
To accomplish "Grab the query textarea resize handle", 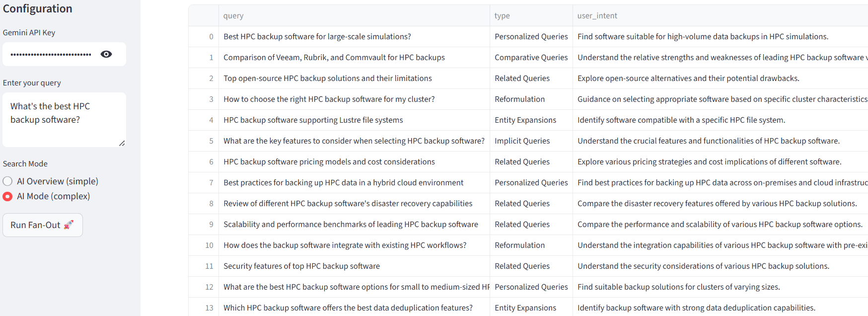I will click(122, 143).
